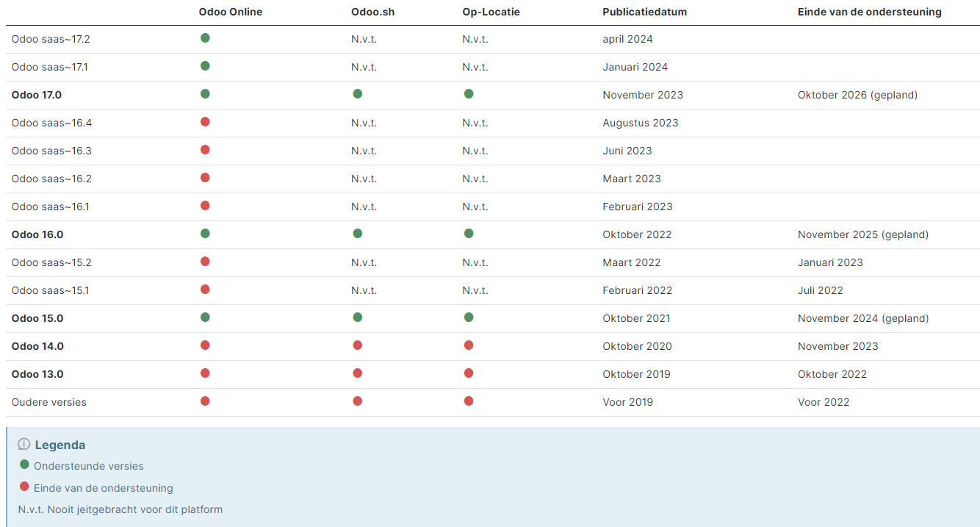This screenshot has height=527, width=980.
Task: Click the Odoo.sh column header
Action: [x=373, y=12]
